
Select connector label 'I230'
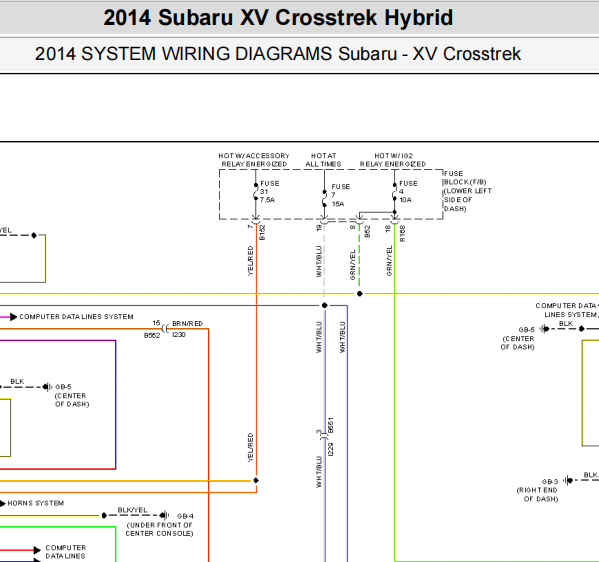coord(179,335)
